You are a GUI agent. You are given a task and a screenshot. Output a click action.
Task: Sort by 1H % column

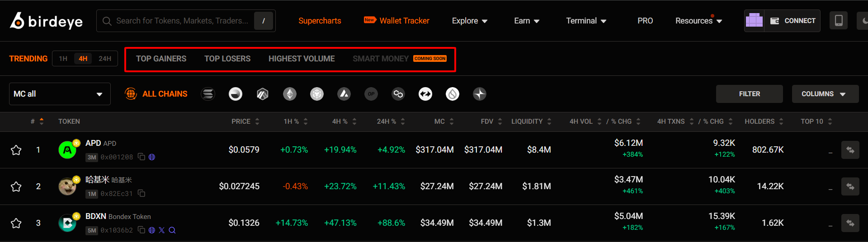tap(296, 121)
